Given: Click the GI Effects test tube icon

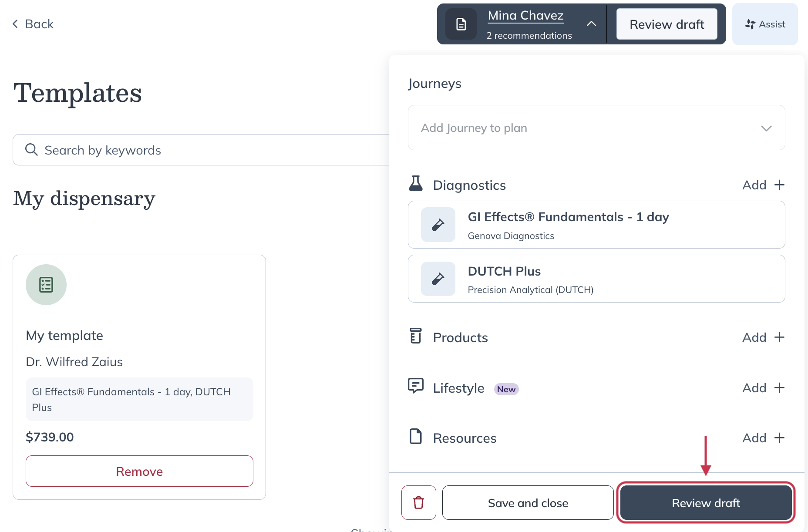Looking at the screenshot, I should click(438, 225).
